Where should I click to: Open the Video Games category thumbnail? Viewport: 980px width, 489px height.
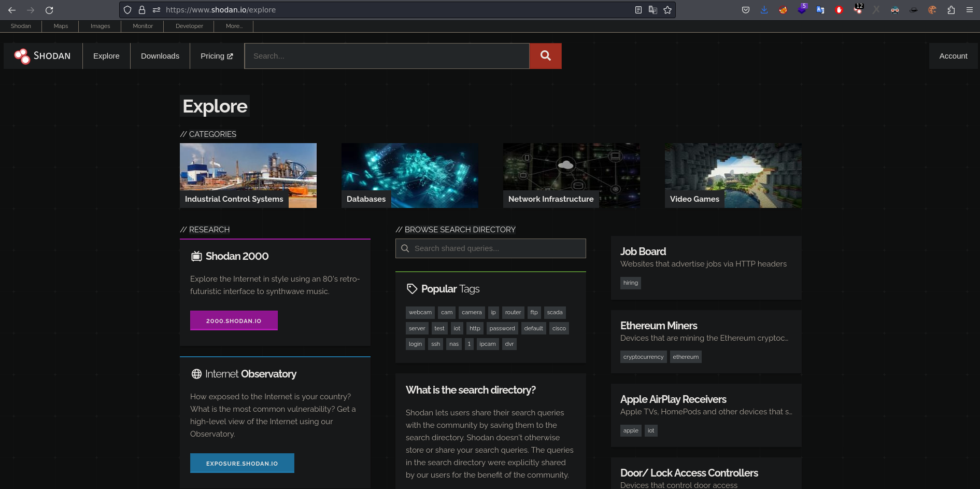click(x=733, y=175)
